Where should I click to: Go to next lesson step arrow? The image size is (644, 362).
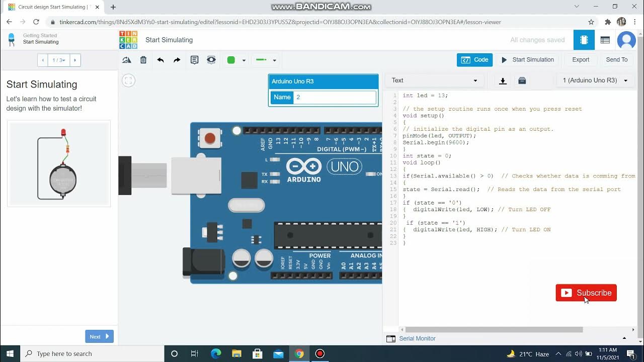click(75, 60)
